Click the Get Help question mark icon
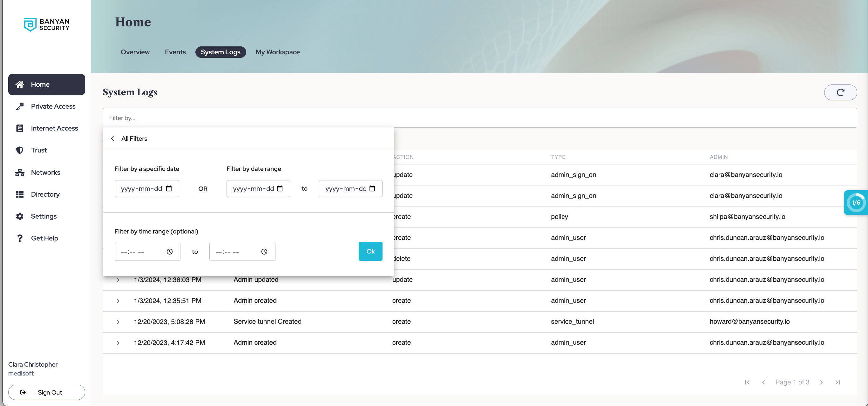This screenshot has width=868, height=406. click(x=20, y=238)
